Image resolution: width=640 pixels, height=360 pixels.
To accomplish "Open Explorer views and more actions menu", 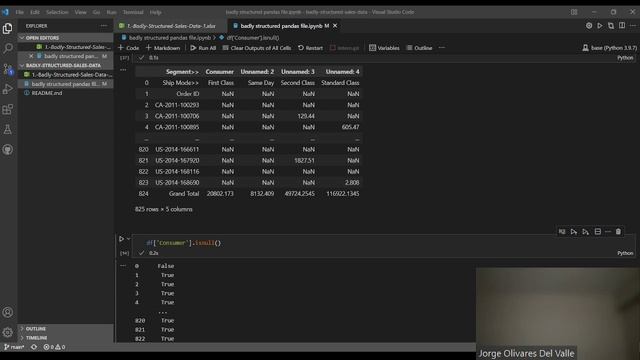I will coord(104,26).
